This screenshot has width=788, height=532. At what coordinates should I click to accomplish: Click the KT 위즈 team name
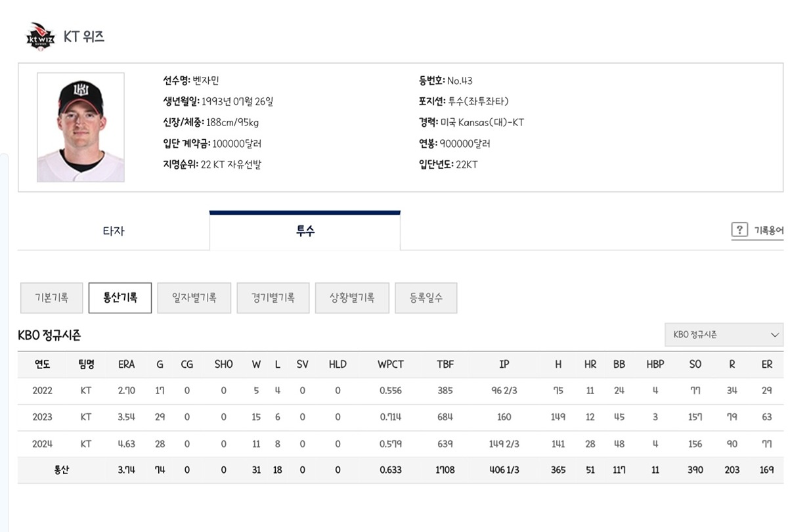[x=84, y=37]
